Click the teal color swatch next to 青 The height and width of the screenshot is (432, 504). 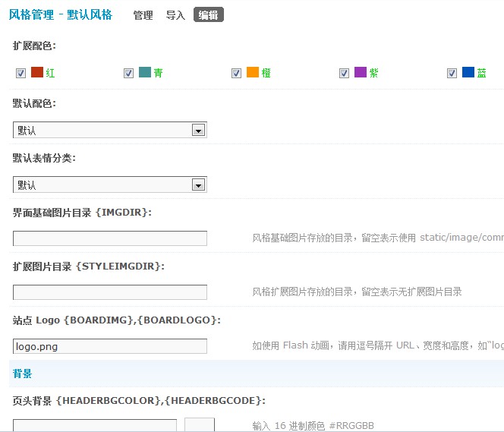pyautogui.click(x=145, y=72)
